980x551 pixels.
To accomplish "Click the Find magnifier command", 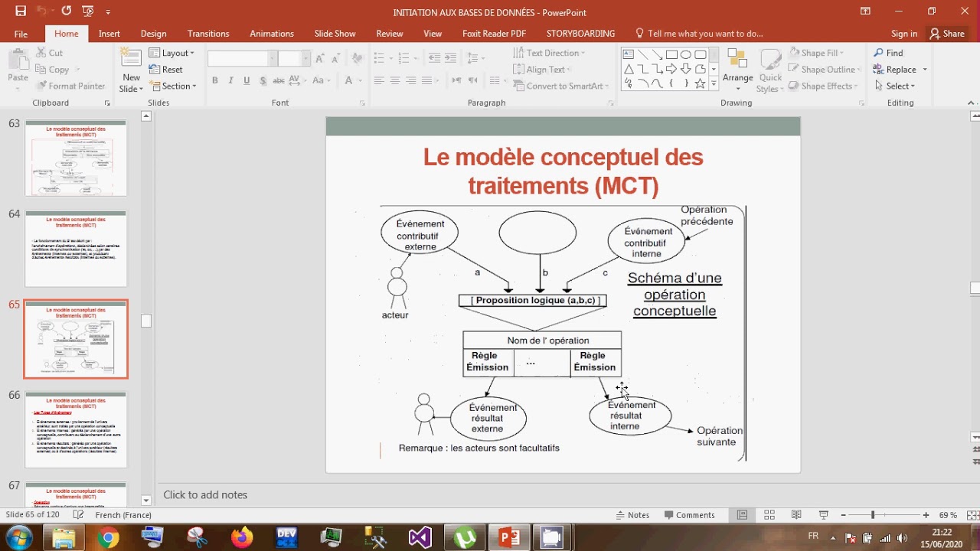I will click(888, 53).
